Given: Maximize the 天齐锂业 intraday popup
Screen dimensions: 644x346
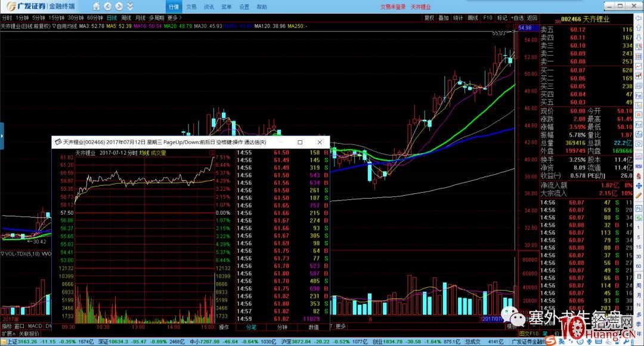Looking at the screenshot, I should coord(300,142).
